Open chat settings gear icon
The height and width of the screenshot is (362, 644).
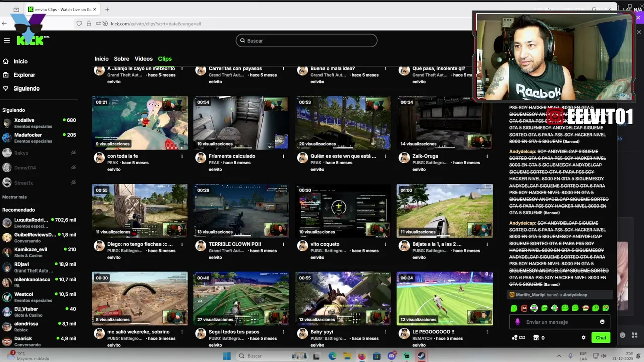tap(583, 338)
